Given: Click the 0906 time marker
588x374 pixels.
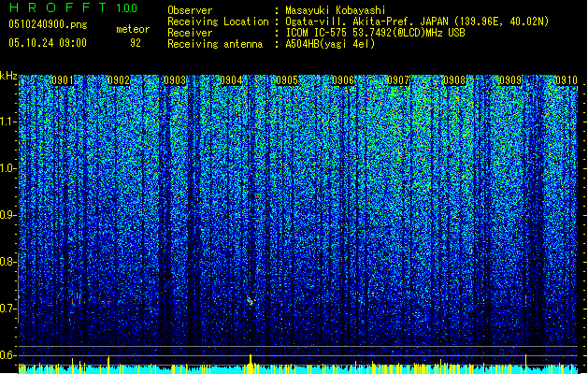Looking at the screenshot, I should pyautogui.click(x=343, y=80).
